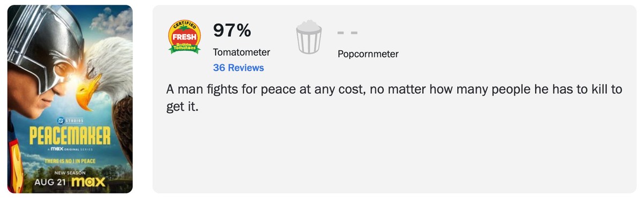Viewport: 644px width, 200px height.
Task: Select the Popcornmeter label
Action: (368, 54)
